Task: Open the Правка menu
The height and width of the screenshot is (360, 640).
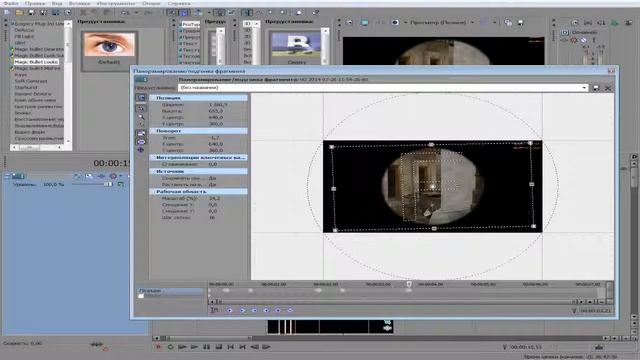Action: pos(35,3)
